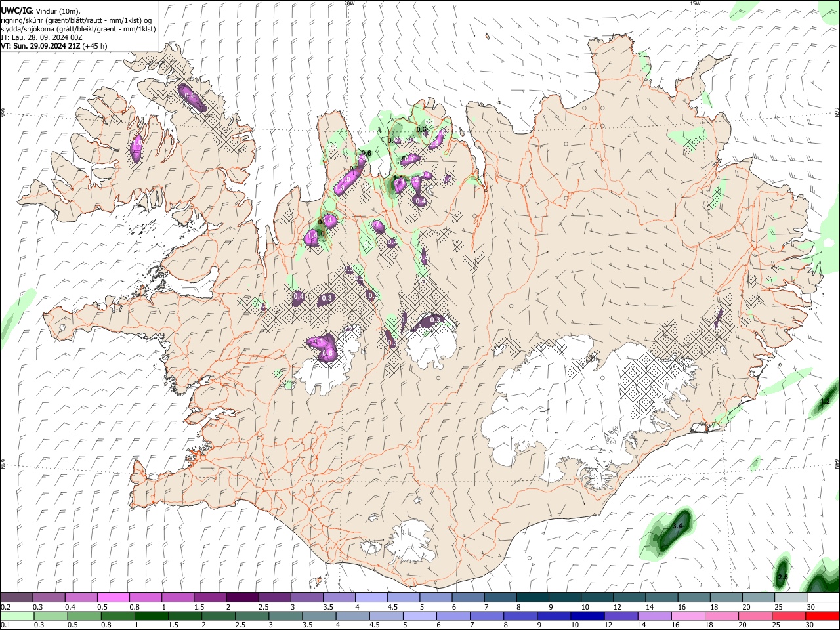Click the '(+45 h)' forecast offset text
Screen dimensions: 840x630
tap(95, 46)
